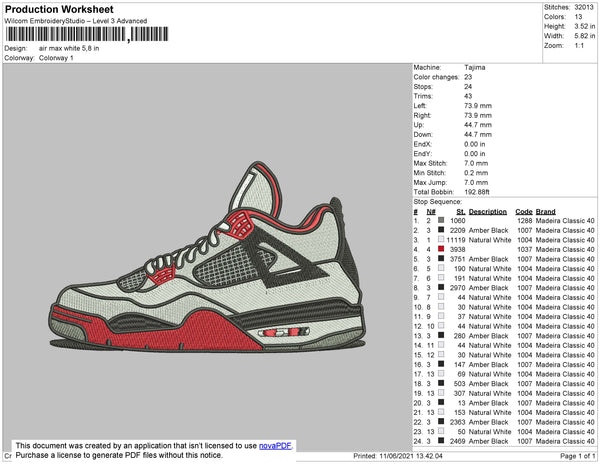
Task: Click stitch count 3938 in stop 4
Action: pyautogui.click(x=458, y=249)
